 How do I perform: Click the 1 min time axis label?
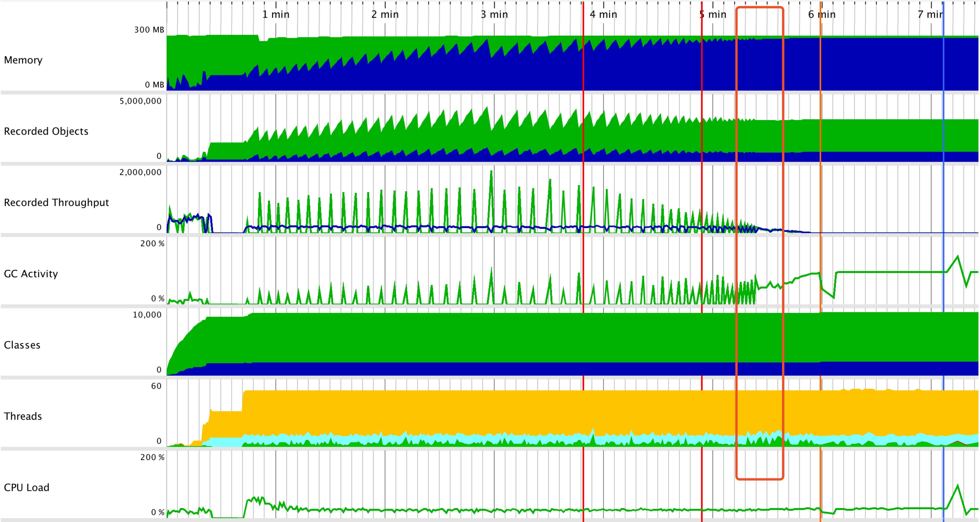click(276, 15)
